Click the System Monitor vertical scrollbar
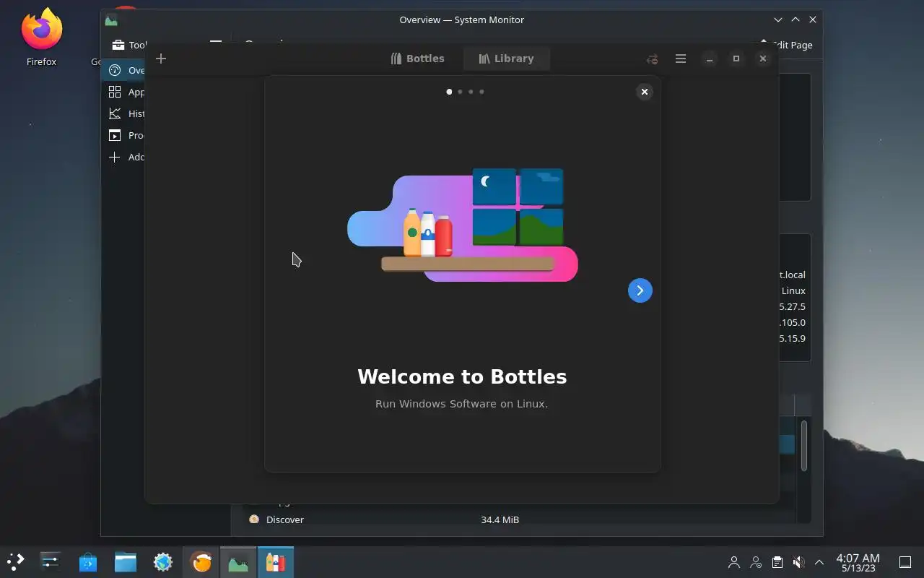Image resolution: width=924 pixels, height=578 pixels. [803, 445]
